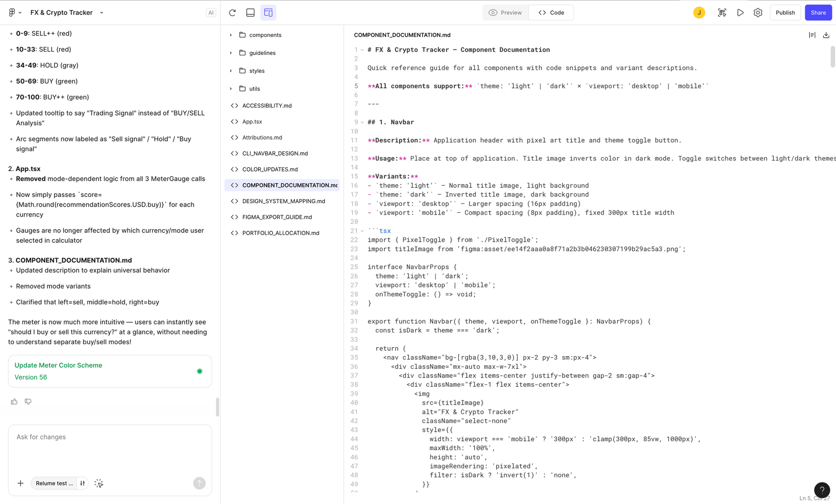Click line number 31 in the gutter
Screen dimensions: 836x504
pyautogui.click(x=354, y=321)
